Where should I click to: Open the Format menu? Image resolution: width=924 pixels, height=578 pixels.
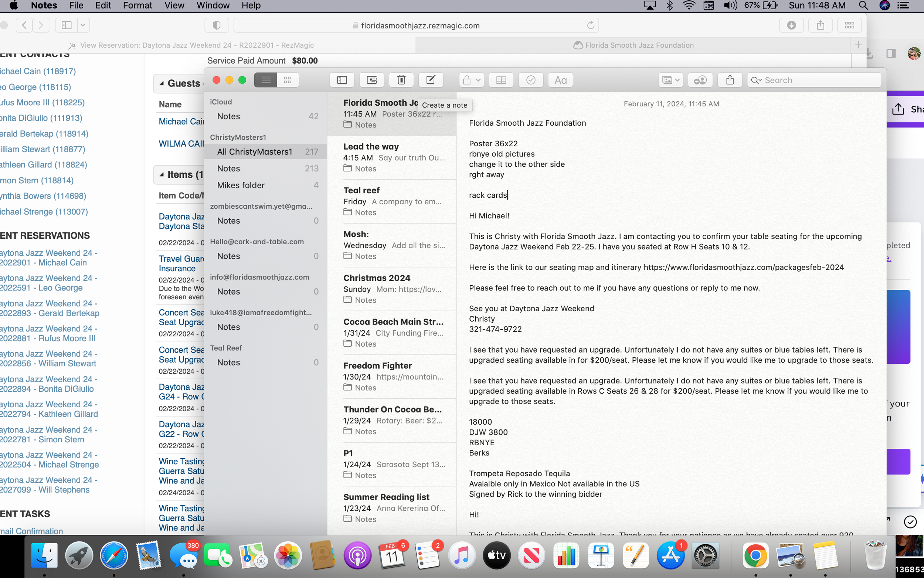point(137,5)
